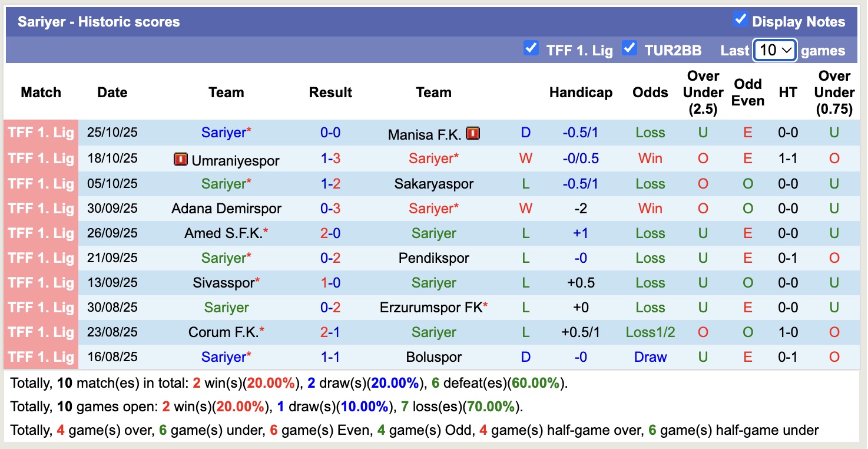Select Sariyer in the 16/08/25 row
This screenshot has width=868, height=449.
(226, 356)
